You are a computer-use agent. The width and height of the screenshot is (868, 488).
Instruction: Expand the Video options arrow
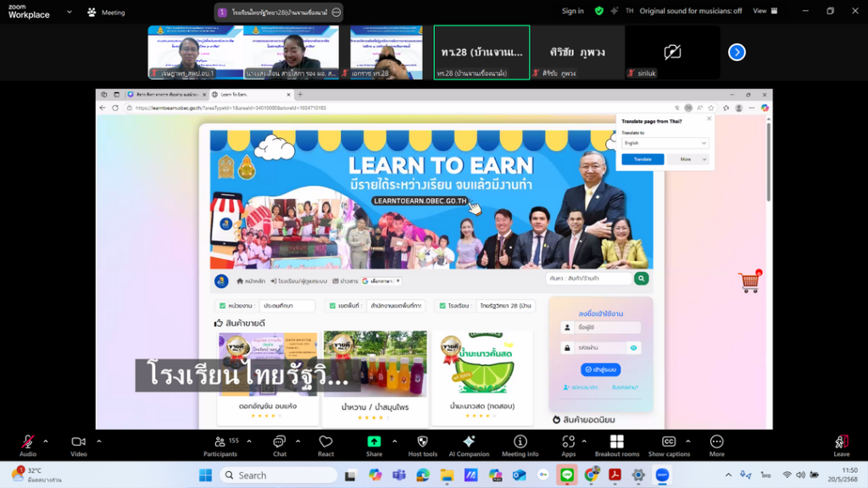(x=99, y=441)
